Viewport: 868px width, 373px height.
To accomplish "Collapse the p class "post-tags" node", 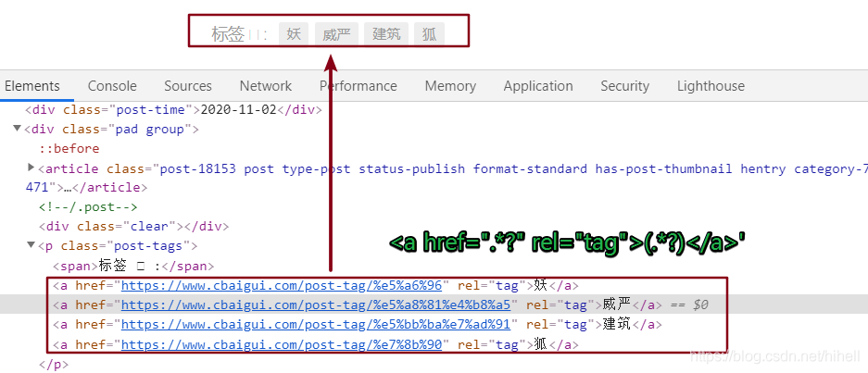I will pyautogui.click(x=31, y=245).
